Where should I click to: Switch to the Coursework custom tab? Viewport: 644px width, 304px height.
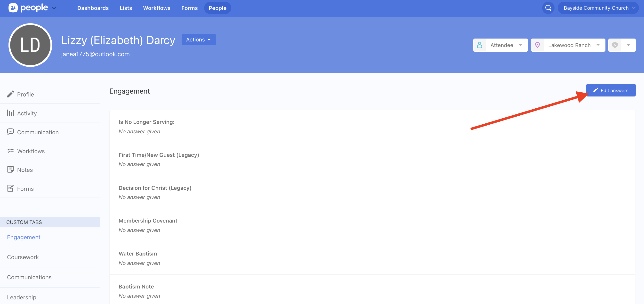23,257
